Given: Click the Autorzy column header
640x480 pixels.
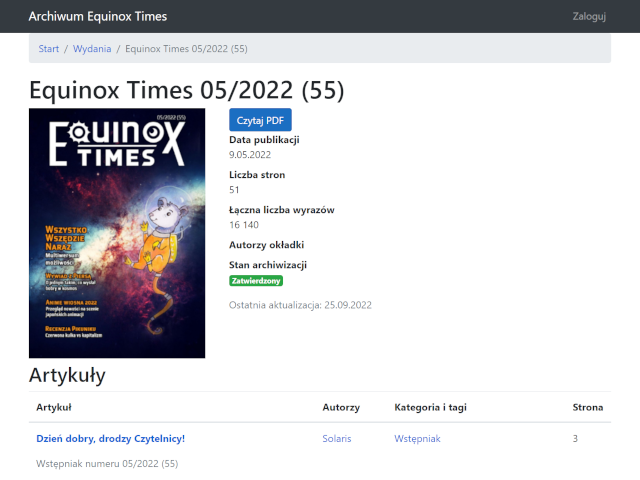Looking at the screenshot, I should click(x=341, y=407).
